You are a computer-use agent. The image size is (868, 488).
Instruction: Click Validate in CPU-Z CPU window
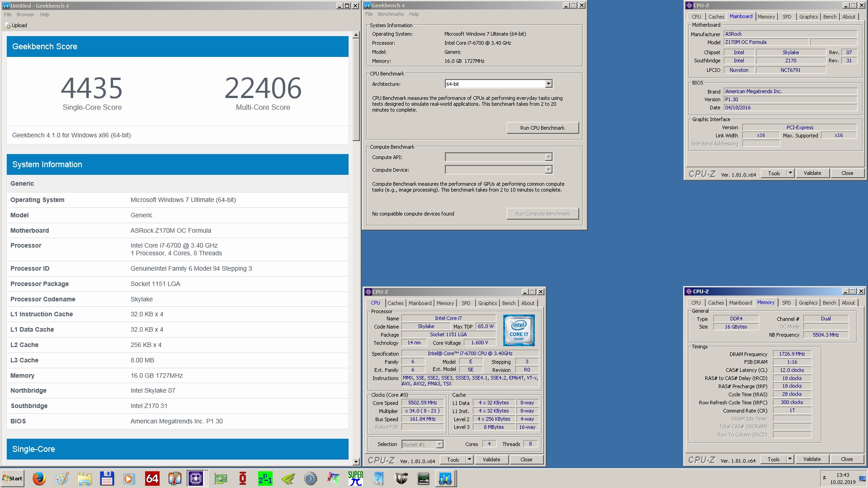point(491,460)
